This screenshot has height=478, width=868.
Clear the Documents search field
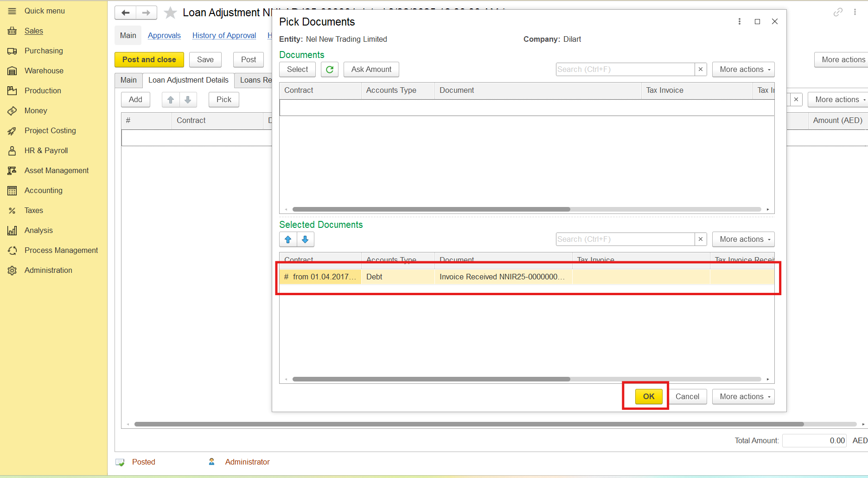[701, 70]
